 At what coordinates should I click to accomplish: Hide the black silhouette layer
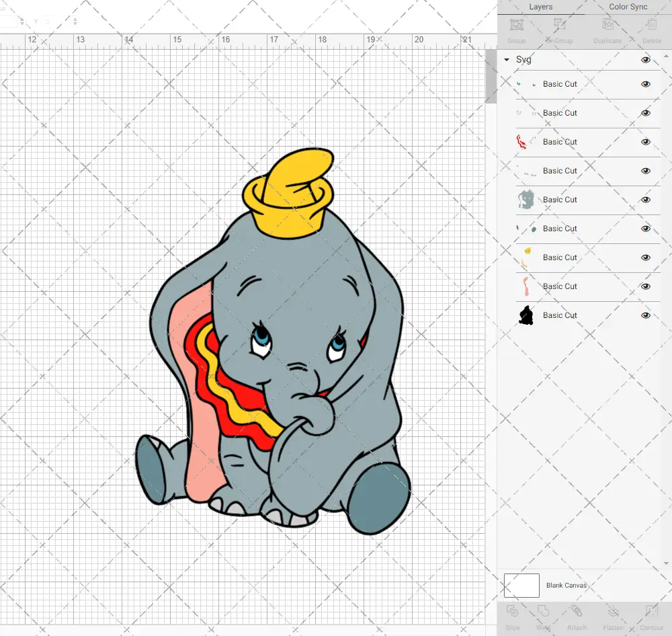(645, 315)
